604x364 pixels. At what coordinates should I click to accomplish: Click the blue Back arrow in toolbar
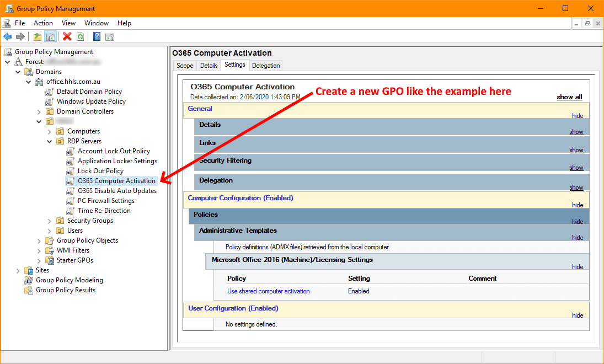(x=8, y=37)
